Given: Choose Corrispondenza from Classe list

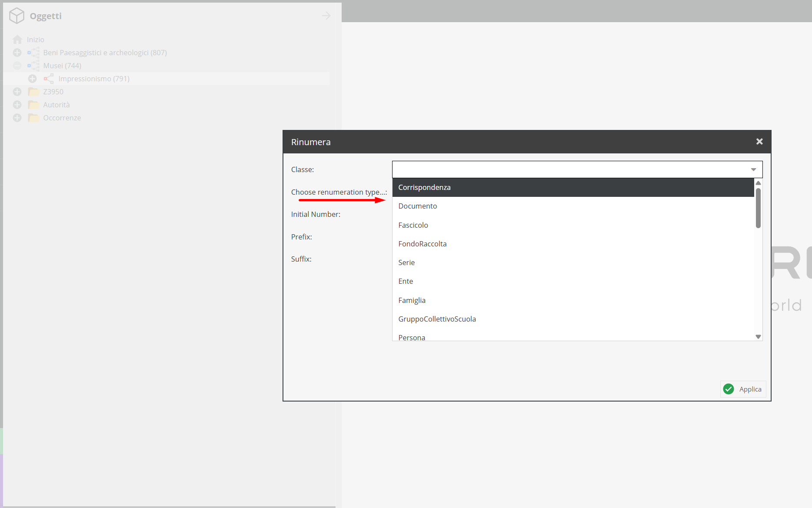Looking at the screenshot, I should pyautogui.click(x=573, y=187).
